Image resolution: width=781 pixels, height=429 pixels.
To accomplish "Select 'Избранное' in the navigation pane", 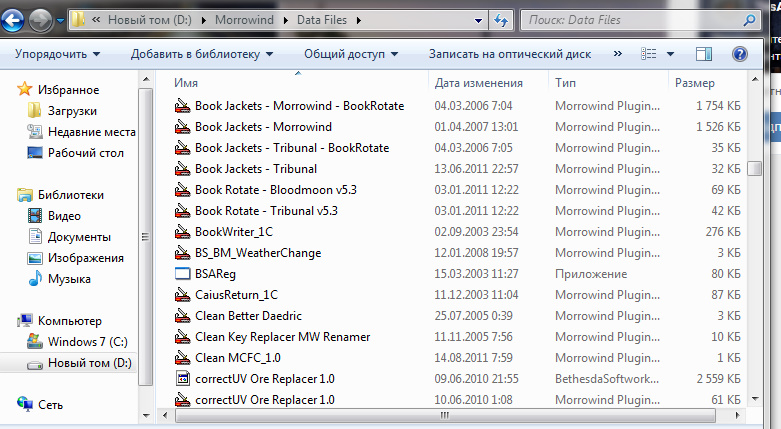I will pos(68,90).
